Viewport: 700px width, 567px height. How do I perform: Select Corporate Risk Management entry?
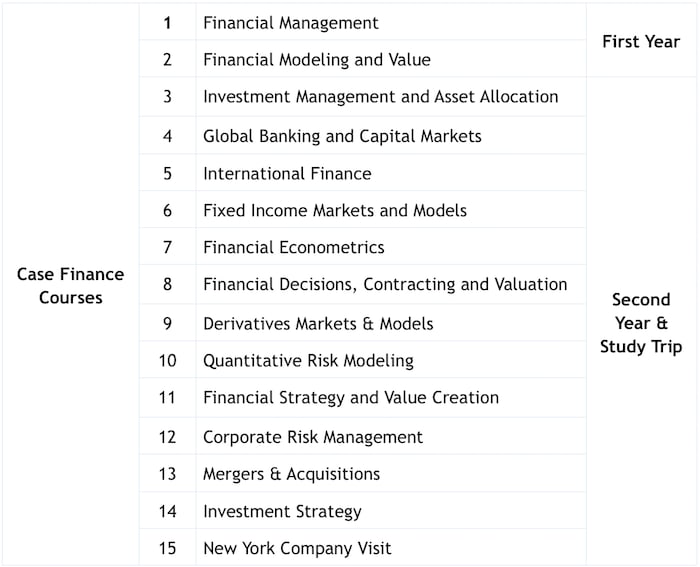point(313,437)
